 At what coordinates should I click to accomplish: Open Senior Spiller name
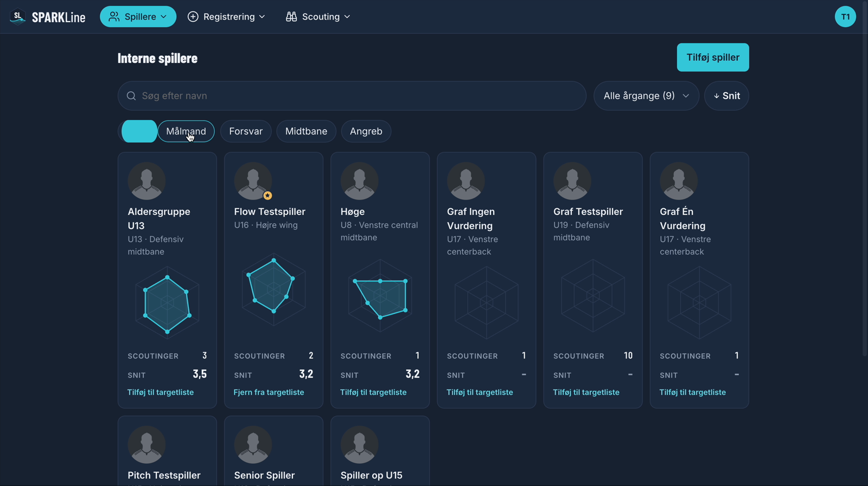pyautogui.click(x=264, y=475)
